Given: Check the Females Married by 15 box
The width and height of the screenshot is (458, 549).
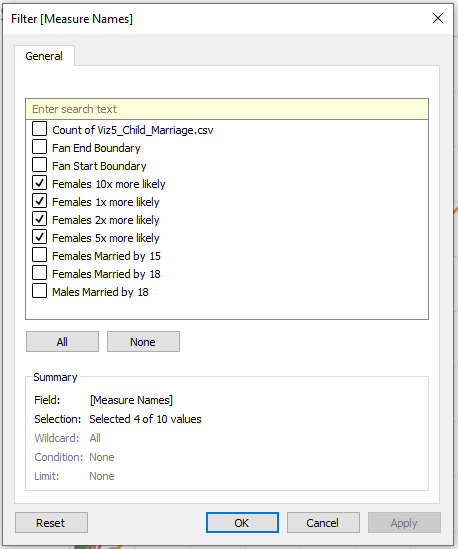Looking at the screenshot, I should coord(39,255).
